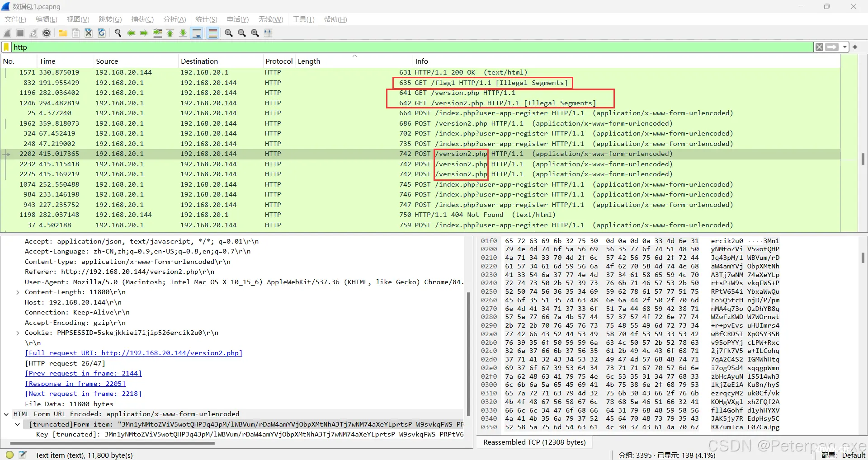Viewport: 868px width, 460px height.
Task: Jump to the last packet icon
Action: [x=183, y=33]
